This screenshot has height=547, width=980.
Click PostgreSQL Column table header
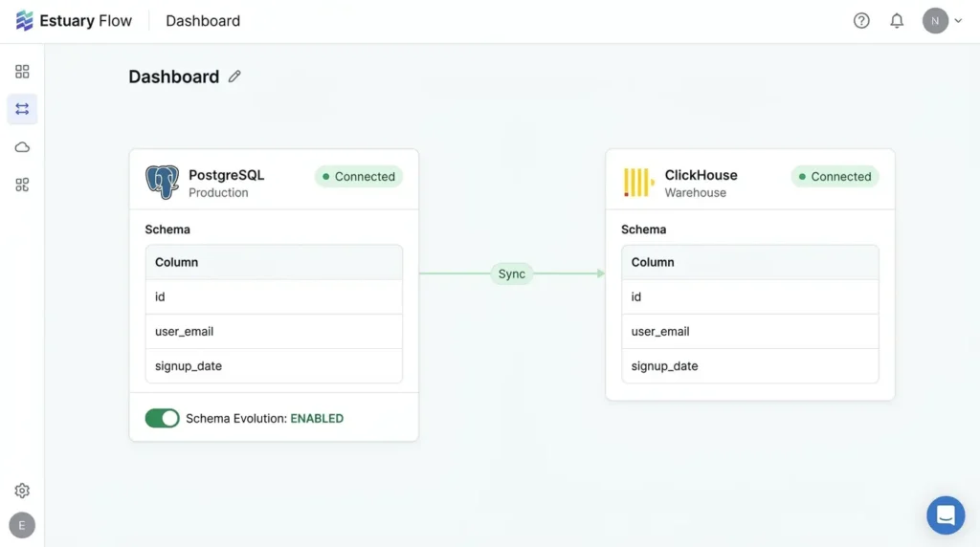click(x=274, y=262)
